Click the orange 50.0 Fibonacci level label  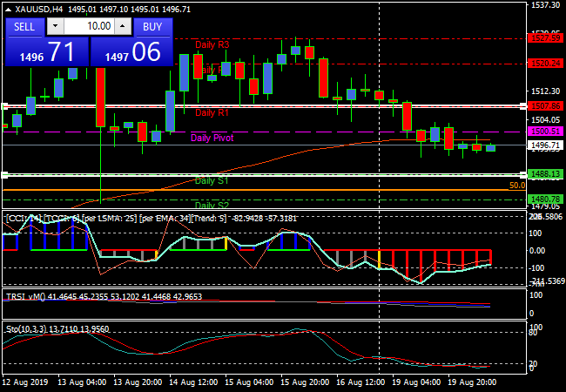(515, 186)
